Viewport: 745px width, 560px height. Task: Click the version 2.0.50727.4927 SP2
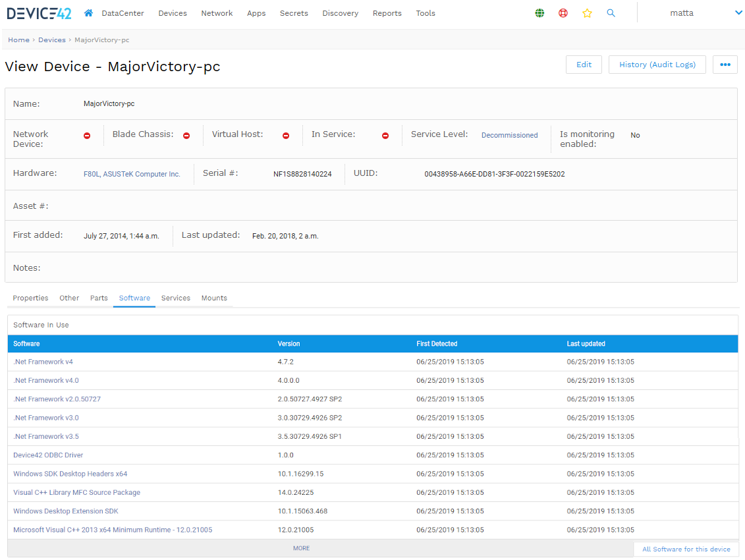[310, 399]
